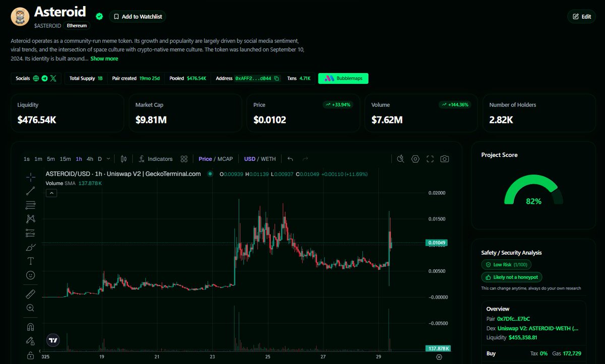Open the Fibonacci retracement tool
This screenshot has width=605, height=364.
(31, 205)
